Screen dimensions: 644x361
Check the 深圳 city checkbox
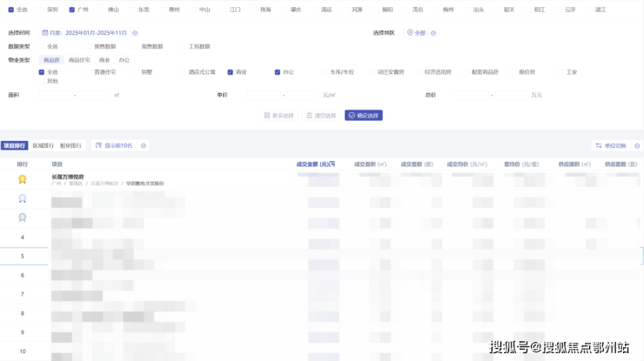pos(42,10)
